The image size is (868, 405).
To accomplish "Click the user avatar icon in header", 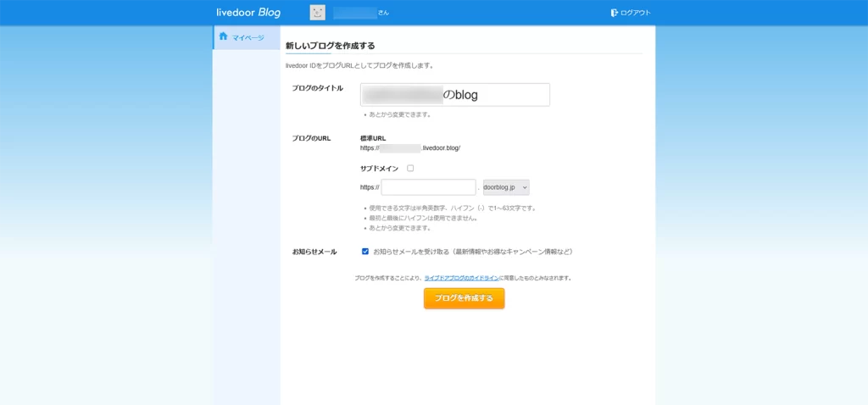I will [x=318, y=13].
